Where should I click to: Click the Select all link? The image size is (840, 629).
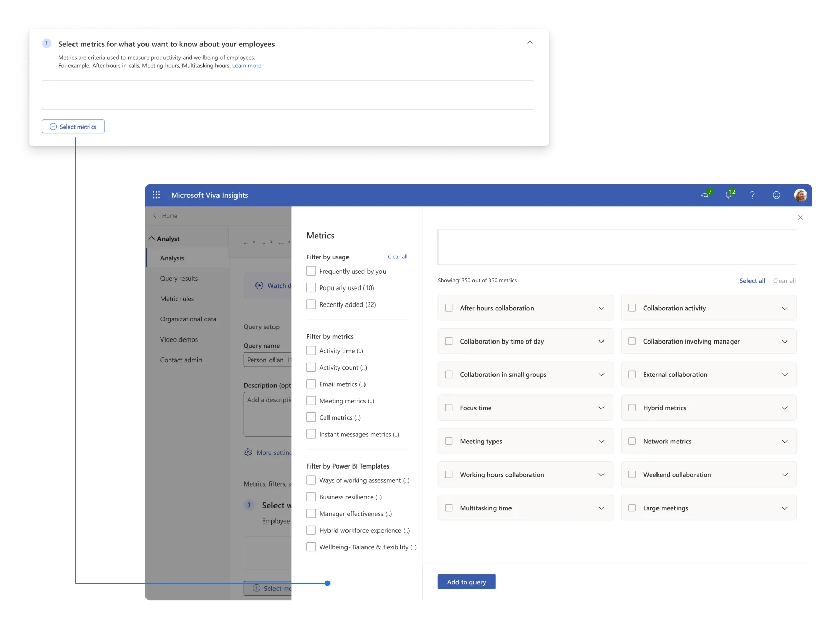click(x=752, y=281)
